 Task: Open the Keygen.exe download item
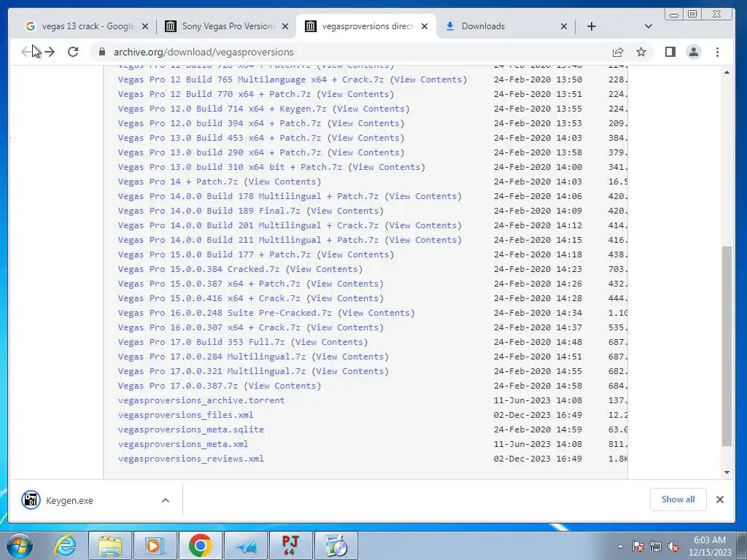[69, 500]
